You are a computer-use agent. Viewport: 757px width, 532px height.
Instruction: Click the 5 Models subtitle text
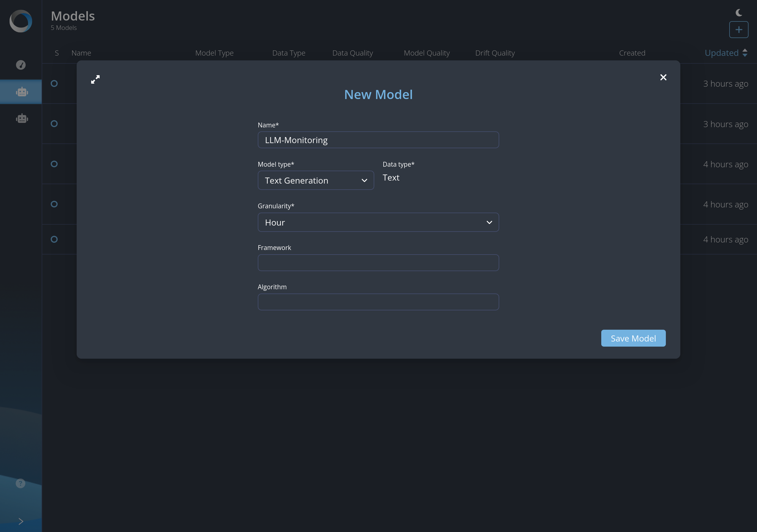[x=64, y=28]
